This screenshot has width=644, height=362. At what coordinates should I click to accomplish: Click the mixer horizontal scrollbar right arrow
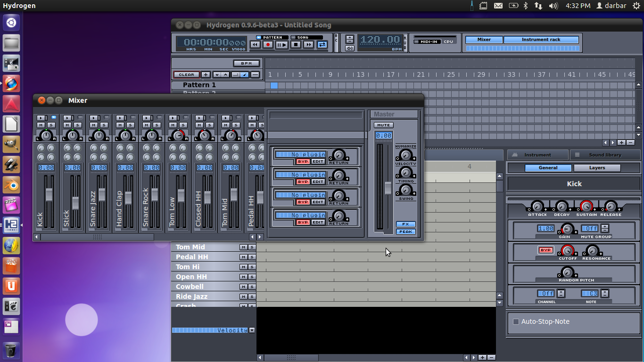tap(260, 237)
